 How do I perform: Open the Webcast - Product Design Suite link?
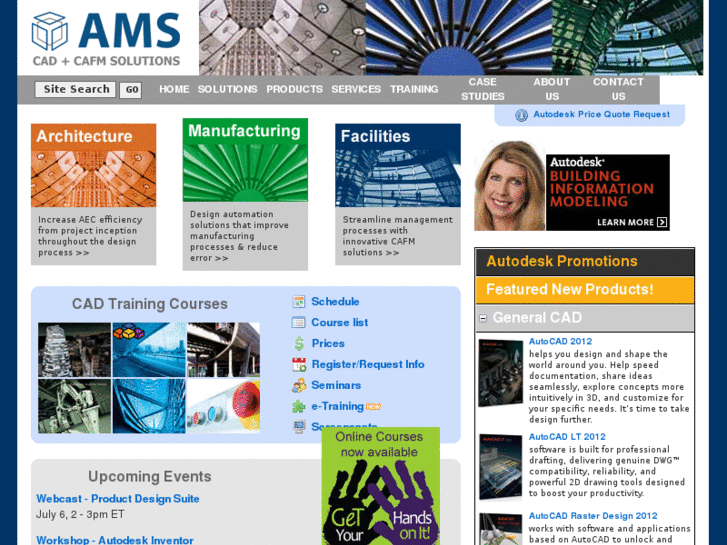118,499
